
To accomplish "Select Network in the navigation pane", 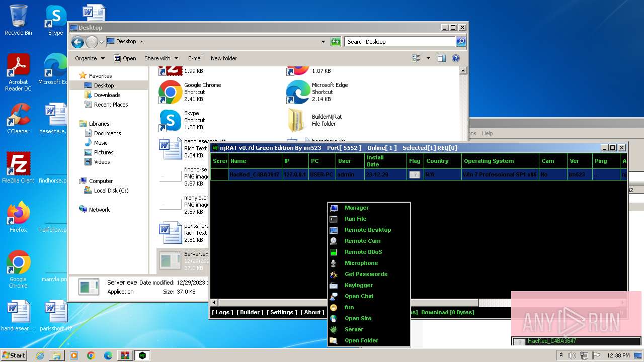I will 99,210.
